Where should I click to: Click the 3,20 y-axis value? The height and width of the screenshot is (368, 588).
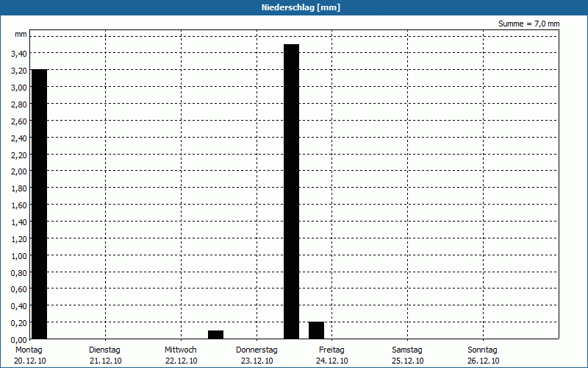coord(19,71)
